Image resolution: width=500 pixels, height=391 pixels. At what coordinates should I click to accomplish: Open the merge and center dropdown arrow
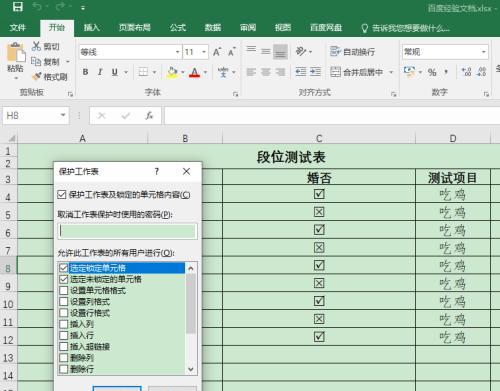click(391, 72)
